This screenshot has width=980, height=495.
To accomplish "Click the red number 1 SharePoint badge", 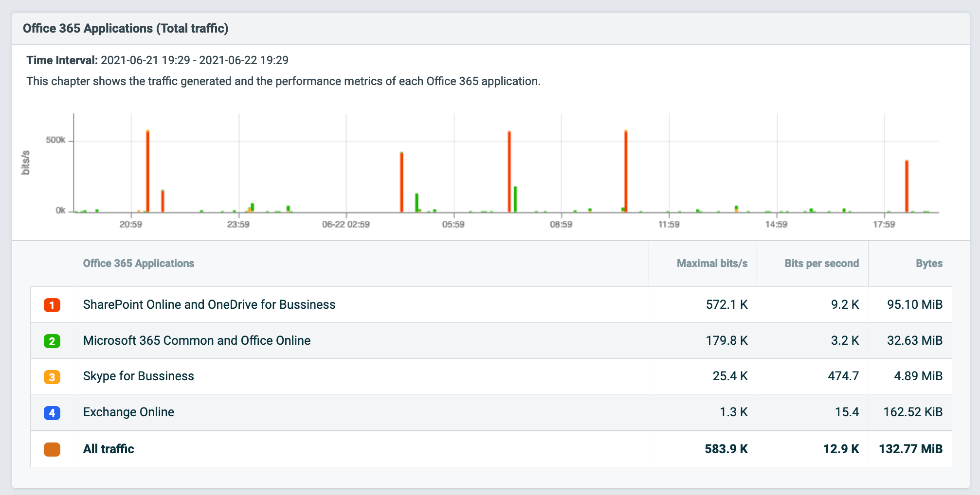I will point(52,305).
